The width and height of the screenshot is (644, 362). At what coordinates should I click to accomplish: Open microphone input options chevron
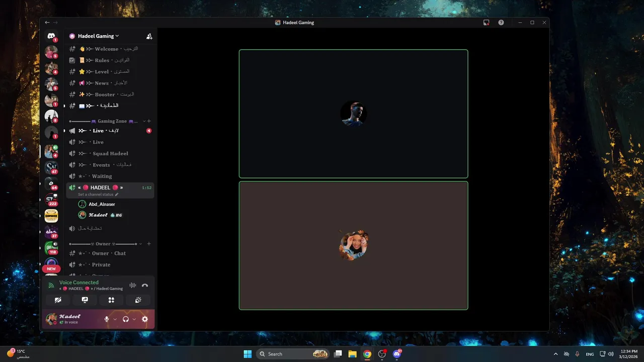pyautogui.click(x=115, y=319)
